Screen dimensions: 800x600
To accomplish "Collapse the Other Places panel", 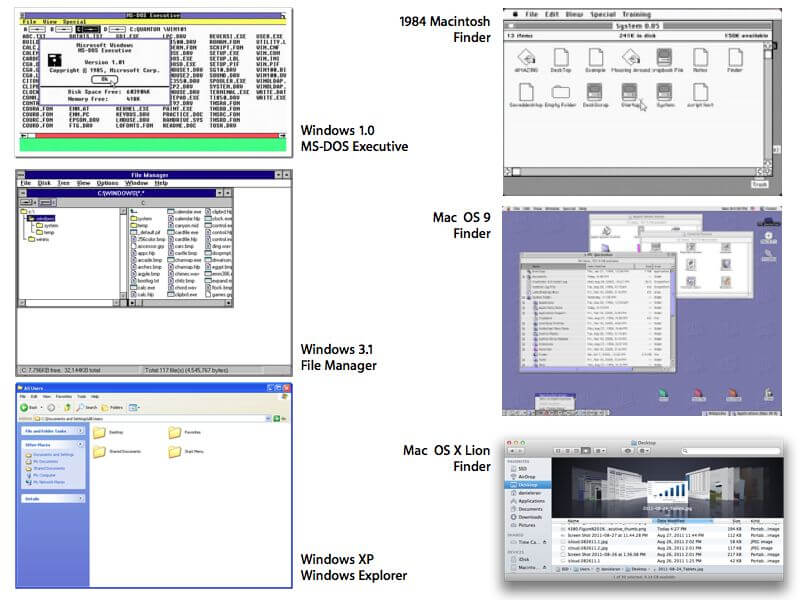I will pos(81,445).
